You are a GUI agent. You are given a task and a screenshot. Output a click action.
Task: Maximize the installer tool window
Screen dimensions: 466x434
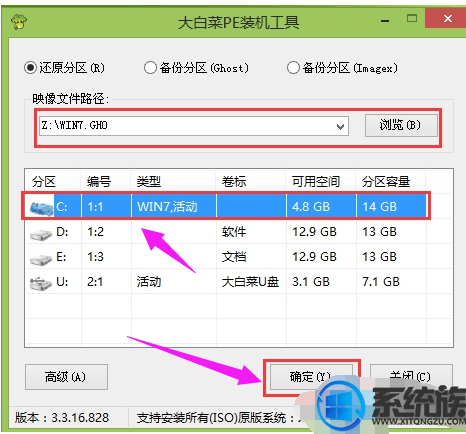point(412,18)
